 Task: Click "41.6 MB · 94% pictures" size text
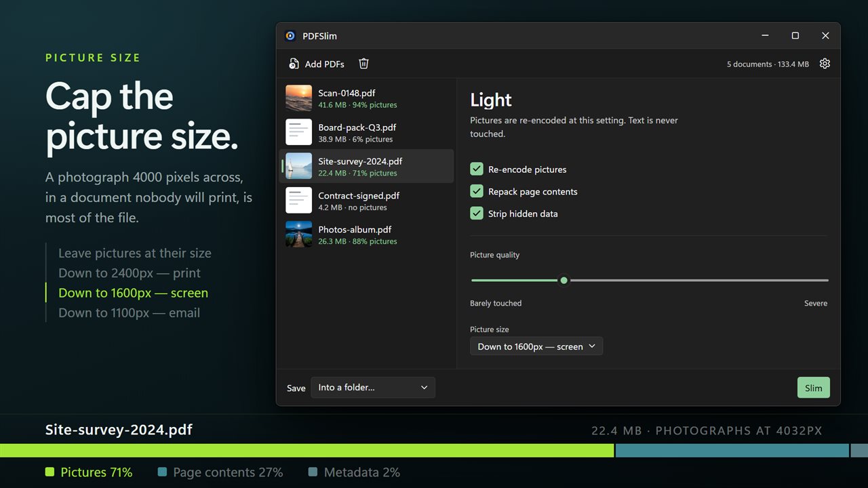tap(357, 105)
